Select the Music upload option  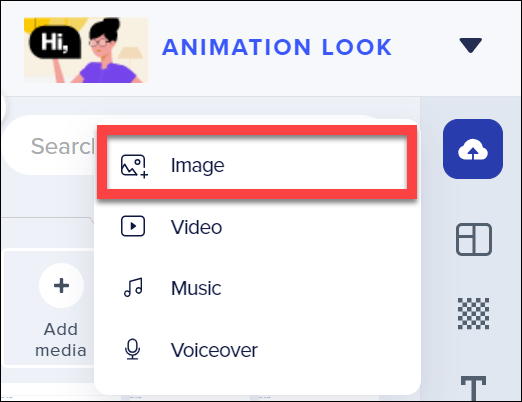tap(257, 288)
